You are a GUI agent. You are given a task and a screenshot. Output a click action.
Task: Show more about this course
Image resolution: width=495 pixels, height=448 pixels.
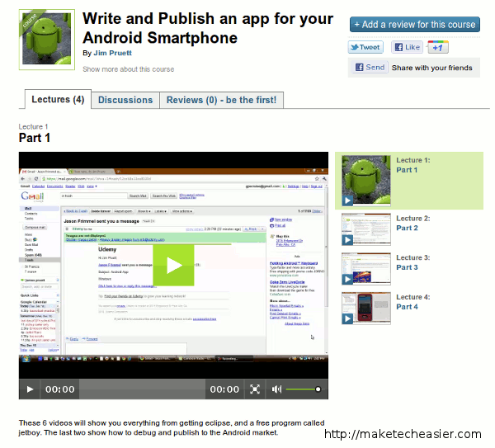(128, 69)
